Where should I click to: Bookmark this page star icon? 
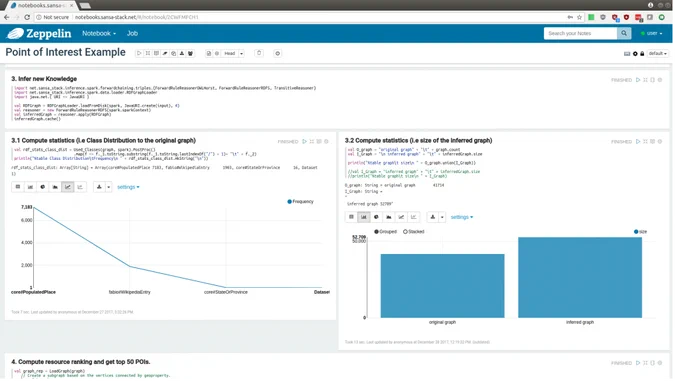tap(579, 17)
